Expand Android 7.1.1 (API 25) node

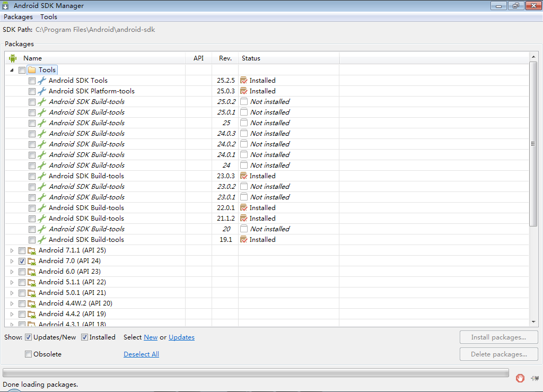tap(12, 251)
